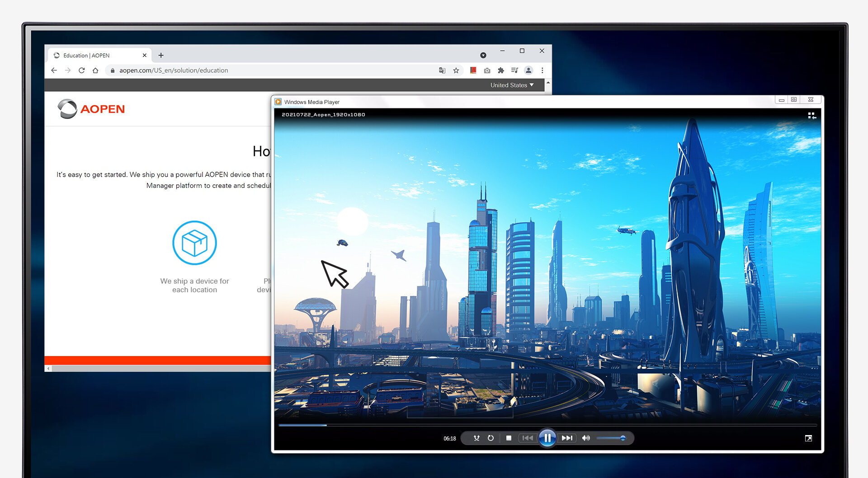Mute the Media Player volume
The height and width of the screenshot is (478, 868).
pyautogui.click(x=586, y=438)
